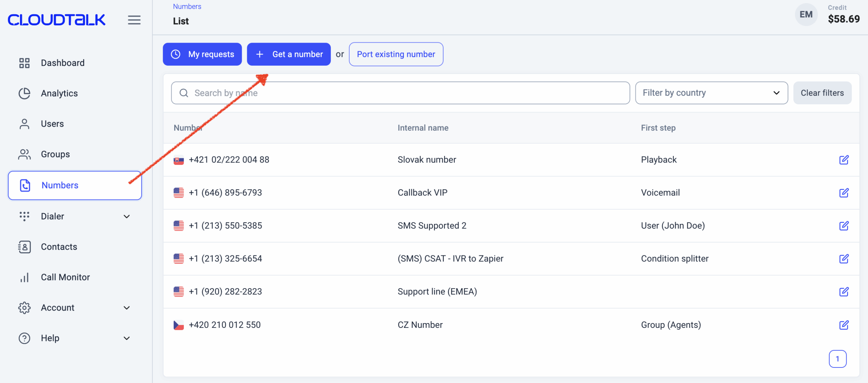Expand the Help section chevron
The width and height of the screenshot is (868, 383).
tap(126, 338)
